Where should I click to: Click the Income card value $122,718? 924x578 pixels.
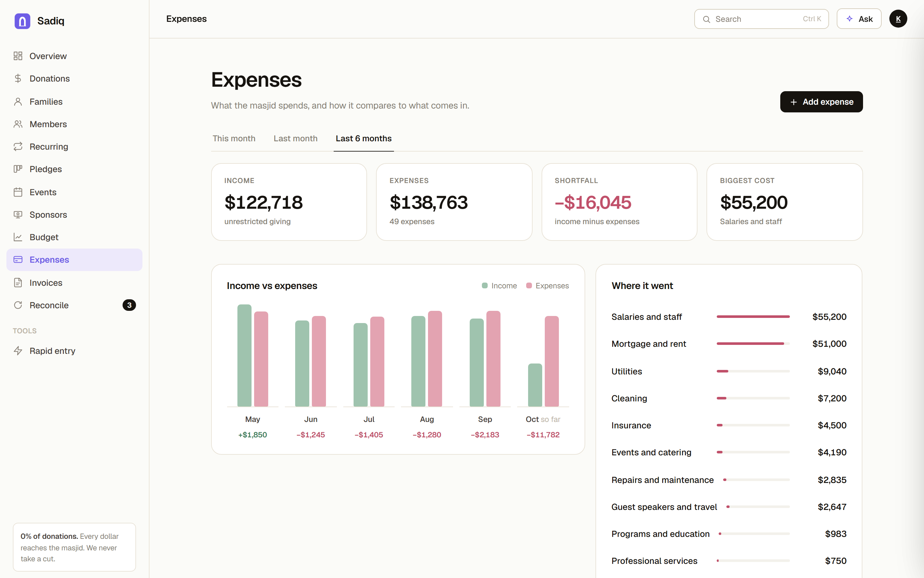pos(263,202)
